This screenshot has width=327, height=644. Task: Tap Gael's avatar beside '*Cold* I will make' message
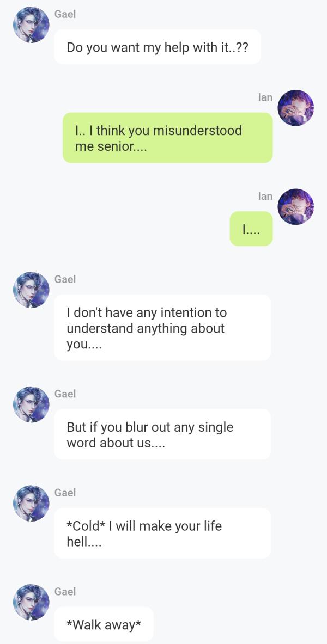(x=31, y=504)
